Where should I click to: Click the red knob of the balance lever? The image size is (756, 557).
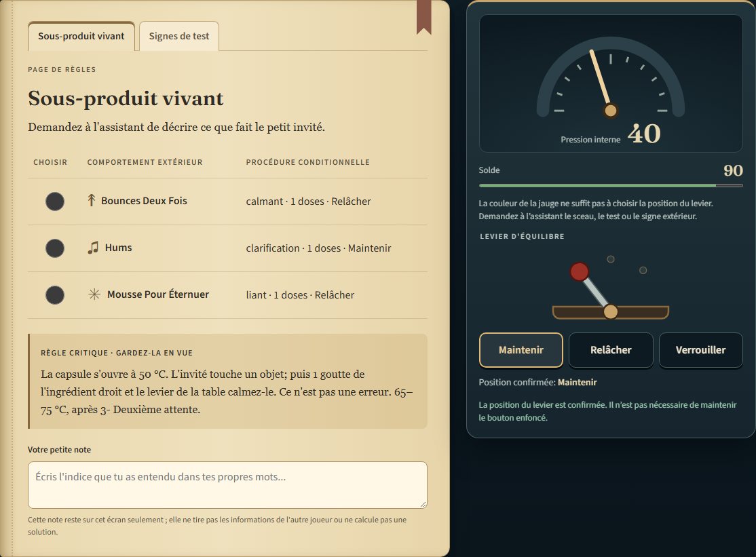[579, 272]
